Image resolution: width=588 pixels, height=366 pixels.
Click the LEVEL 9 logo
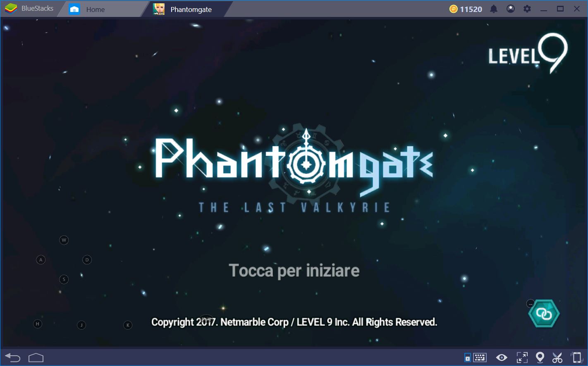528,54
